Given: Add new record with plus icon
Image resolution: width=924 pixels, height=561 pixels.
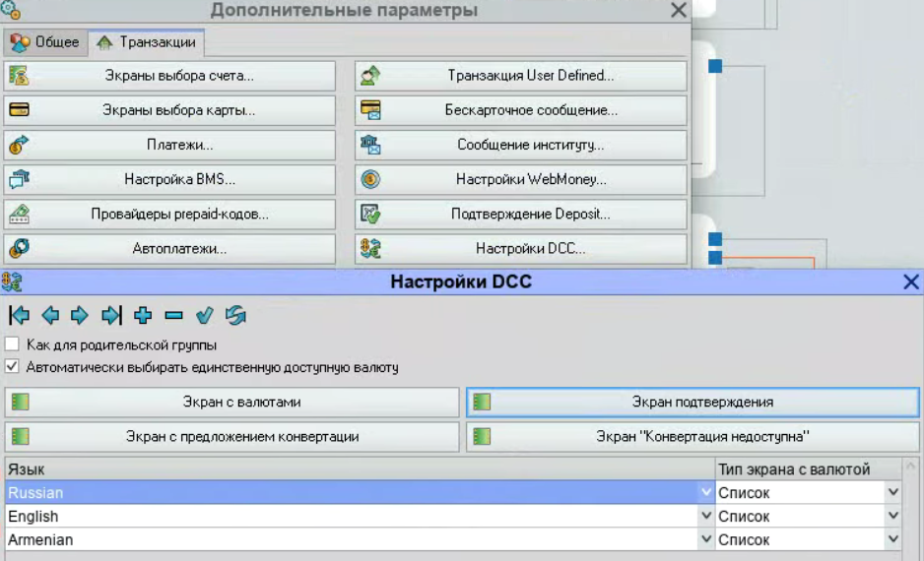Looking at the screenshot, I should (x=143, y=316).
